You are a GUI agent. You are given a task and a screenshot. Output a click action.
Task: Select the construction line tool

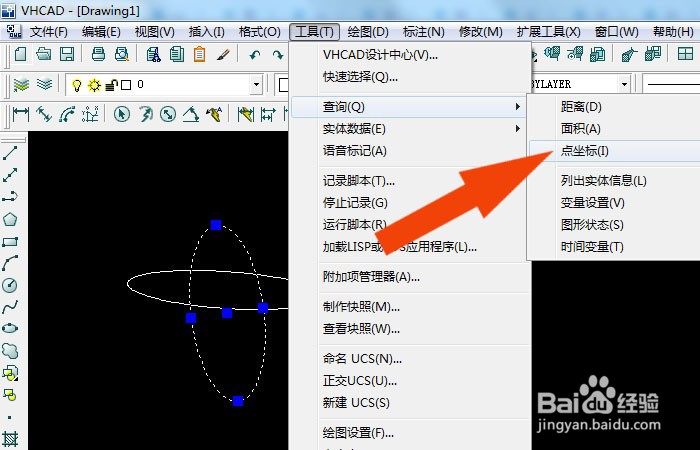tap(10, 175)
